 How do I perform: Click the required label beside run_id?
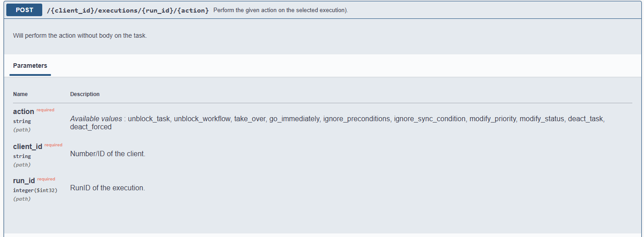(x=46, y=179)
